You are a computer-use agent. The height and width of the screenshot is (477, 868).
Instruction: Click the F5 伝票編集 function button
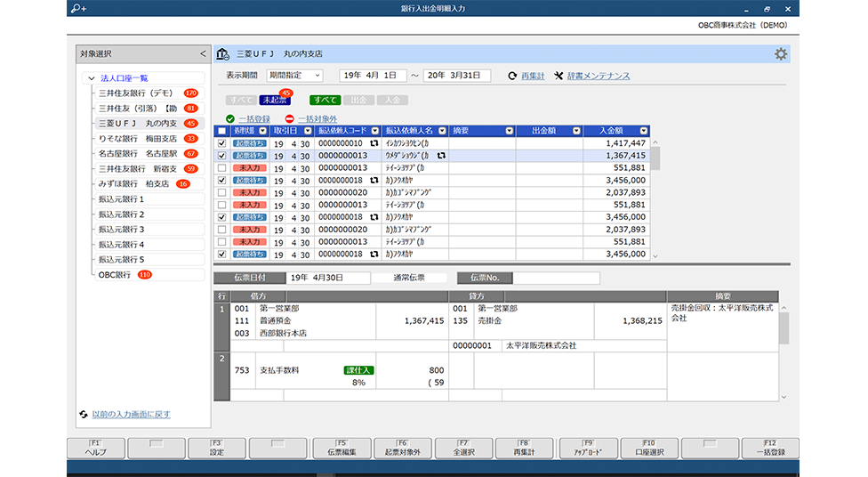[342, 448]
